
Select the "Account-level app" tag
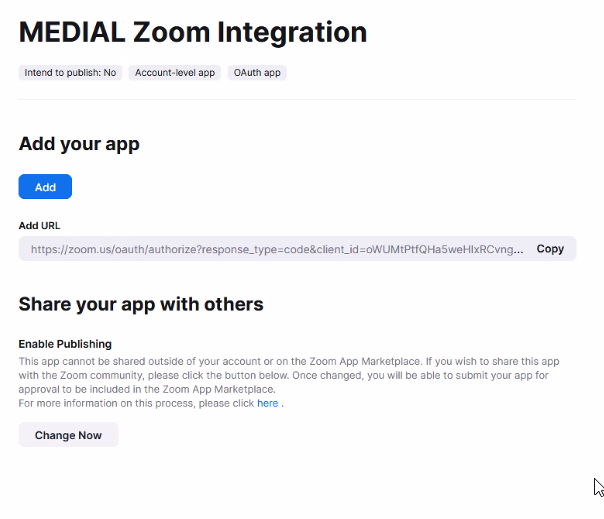pos(174,72)
